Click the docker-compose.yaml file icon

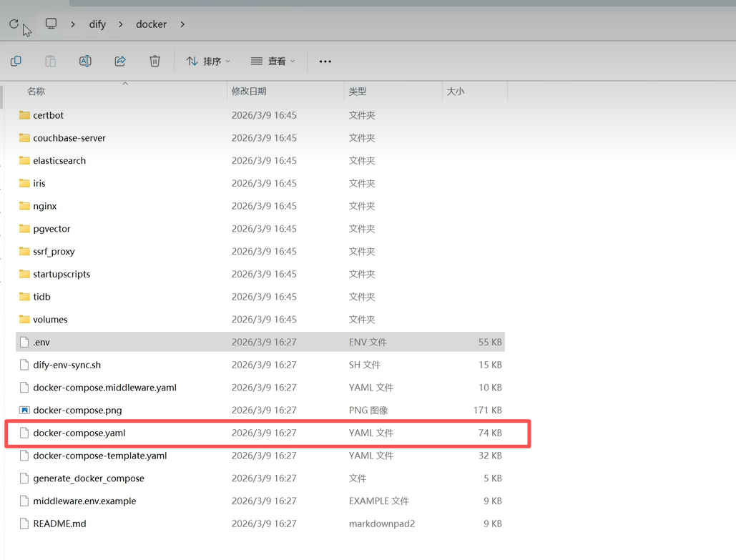click(x=24, y=433)
